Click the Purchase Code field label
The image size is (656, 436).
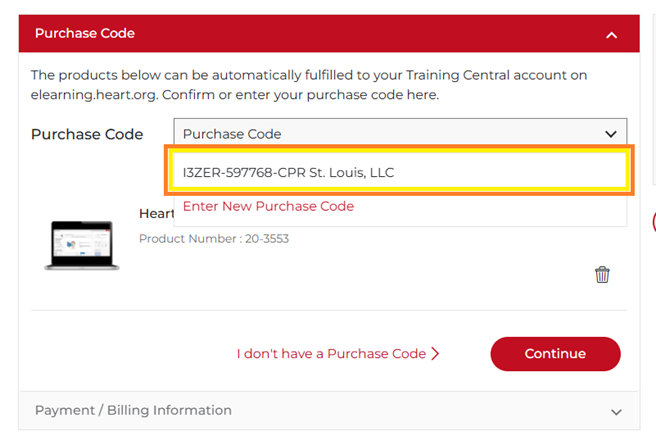pos(87,134)
